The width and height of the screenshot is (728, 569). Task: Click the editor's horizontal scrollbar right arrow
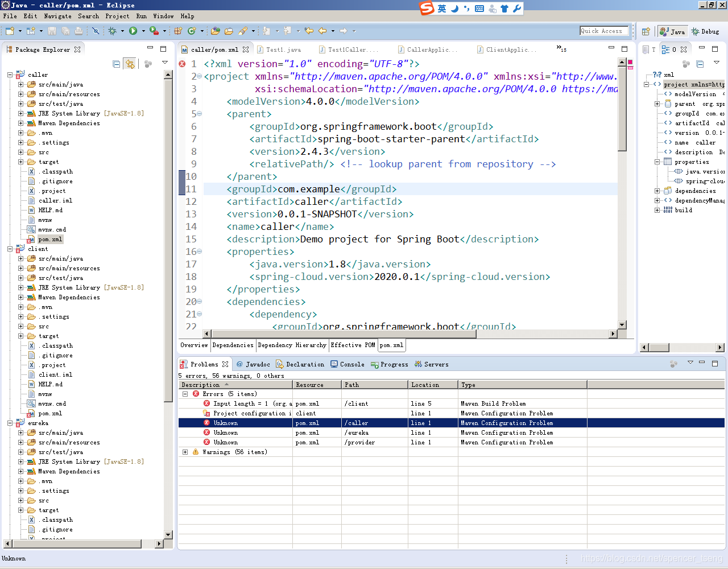coord(613,334)
